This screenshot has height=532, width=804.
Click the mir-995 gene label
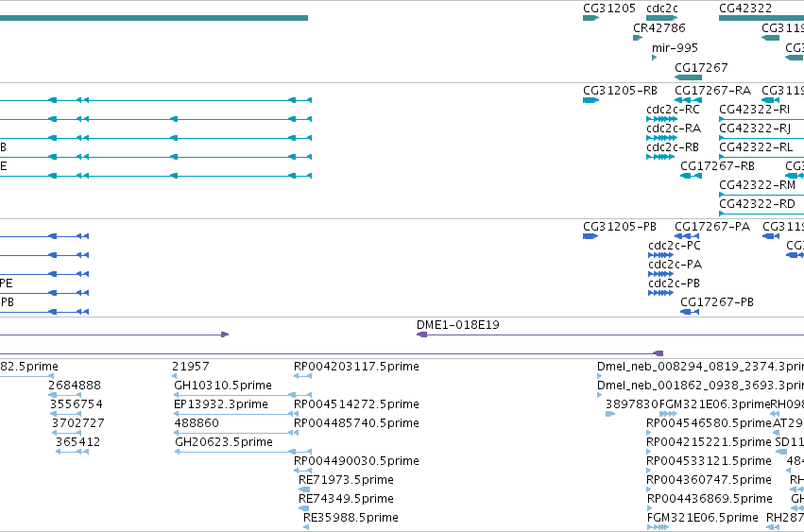click(675, 47)
